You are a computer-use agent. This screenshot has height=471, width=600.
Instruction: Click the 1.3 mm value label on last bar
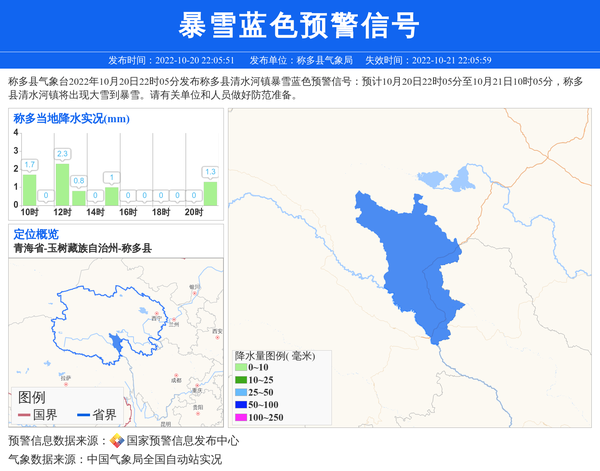[210, 172]
